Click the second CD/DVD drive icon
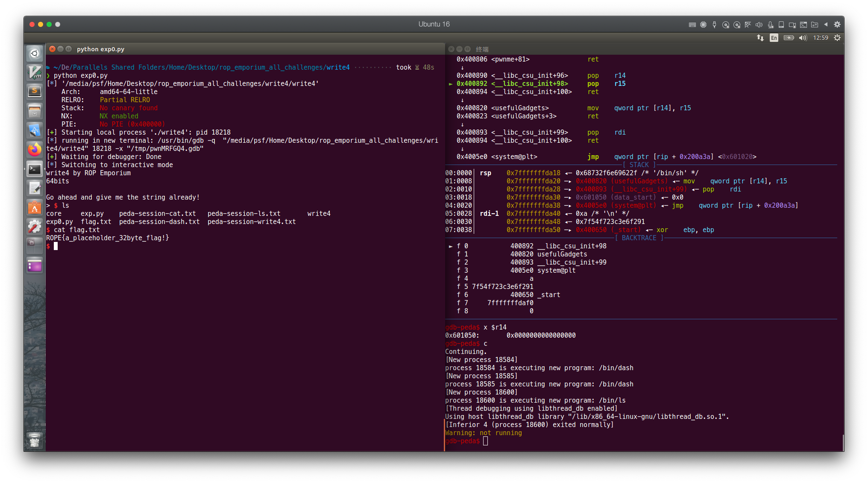 click(x=737, y=24)
